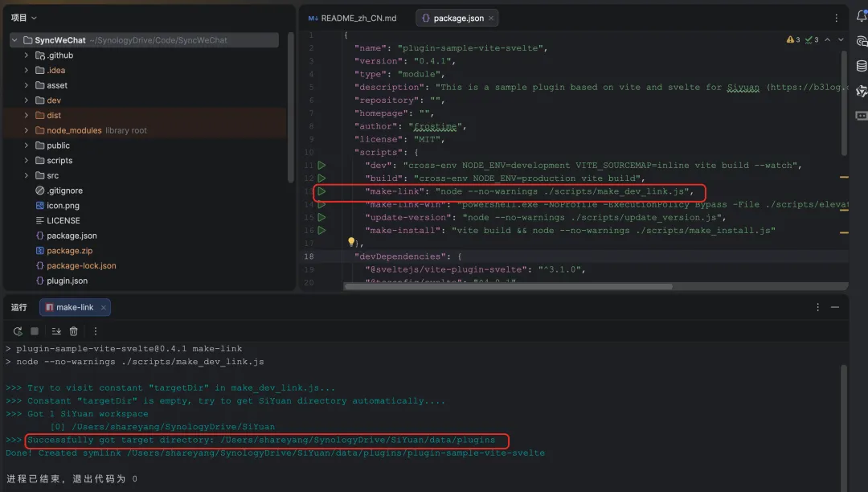Click the 进程已结束 exit code line
This screenshot has height=492, width=868.
tap(72, 478)
